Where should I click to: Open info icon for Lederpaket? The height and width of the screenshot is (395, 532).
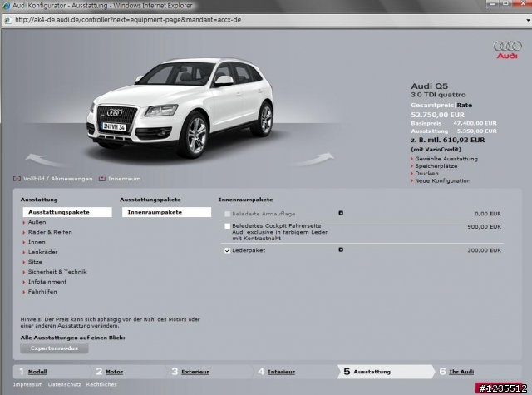tap(341, 249)
